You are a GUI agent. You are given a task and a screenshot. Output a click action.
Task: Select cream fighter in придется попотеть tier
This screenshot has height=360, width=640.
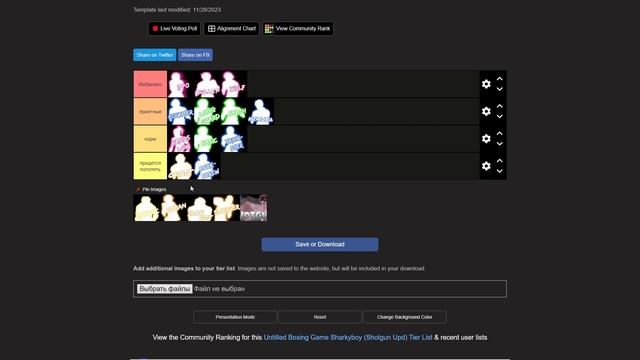point(180,166)
